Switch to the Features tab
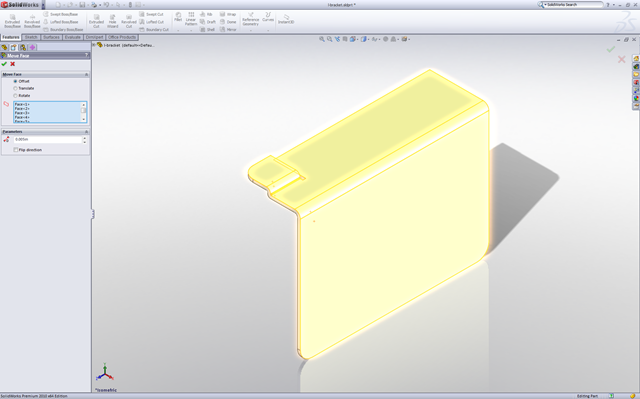The height and width of the screenshot is (399, 640). pos(11,37)
